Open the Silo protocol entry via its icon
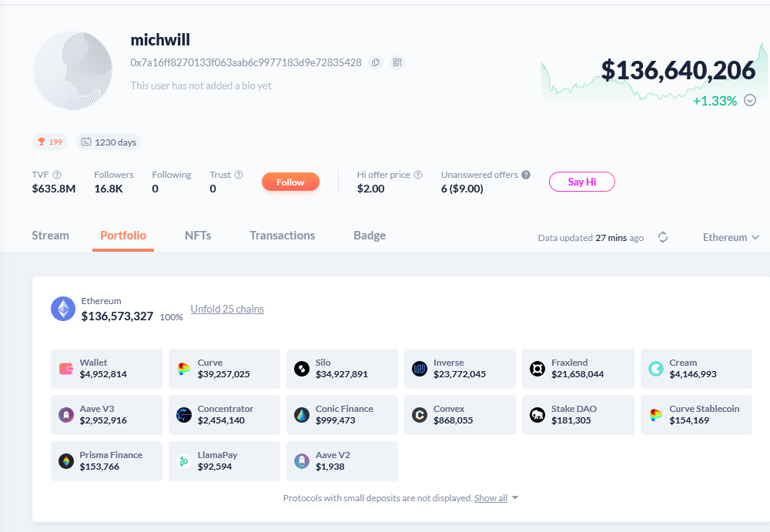The height and width of the screenshot is (532, 770). pos(301,369)
